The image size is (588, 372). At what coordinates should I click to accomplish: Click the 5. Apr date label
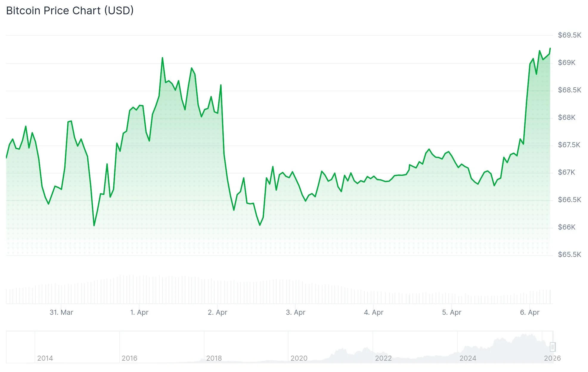(452, 312)
